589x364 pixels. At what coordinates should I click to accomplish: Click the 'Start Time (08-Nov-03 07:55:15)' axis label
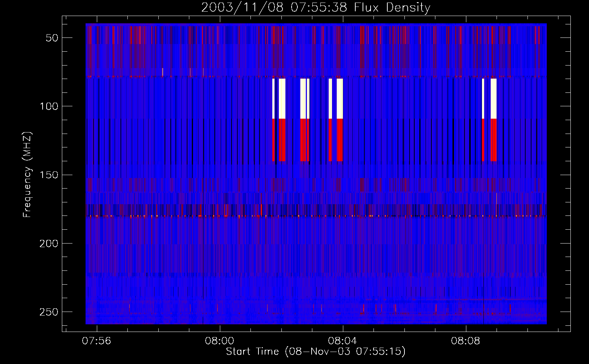316,352
